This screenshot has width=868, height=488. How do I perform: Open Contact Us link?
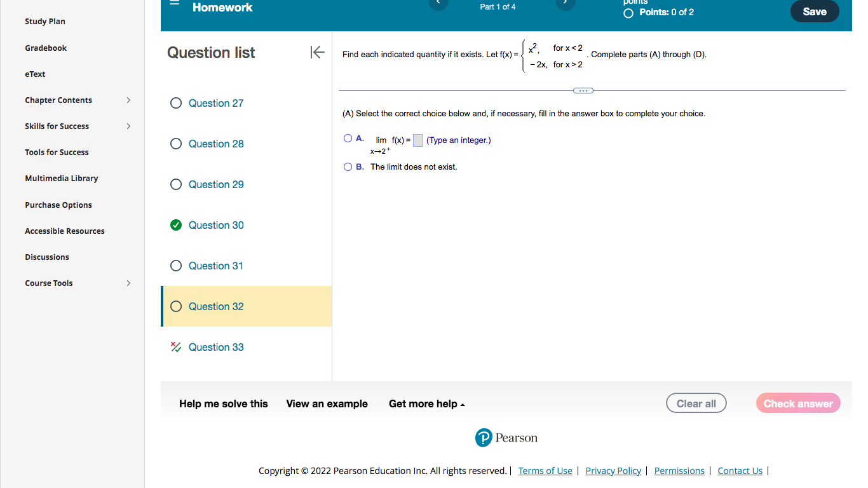(740, 471)
